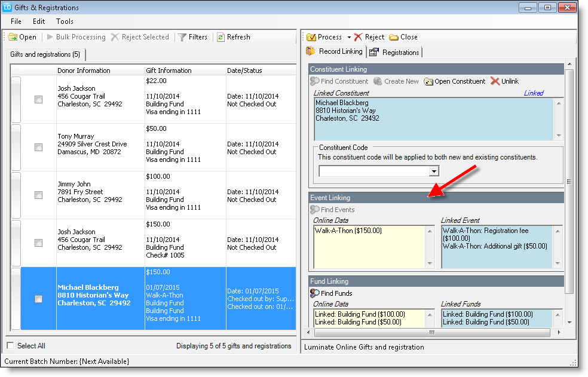This screenshot has width=588, height=377.
Task: Tick the Jimmy John gift checkbox
Action: (x=39, y=195)
